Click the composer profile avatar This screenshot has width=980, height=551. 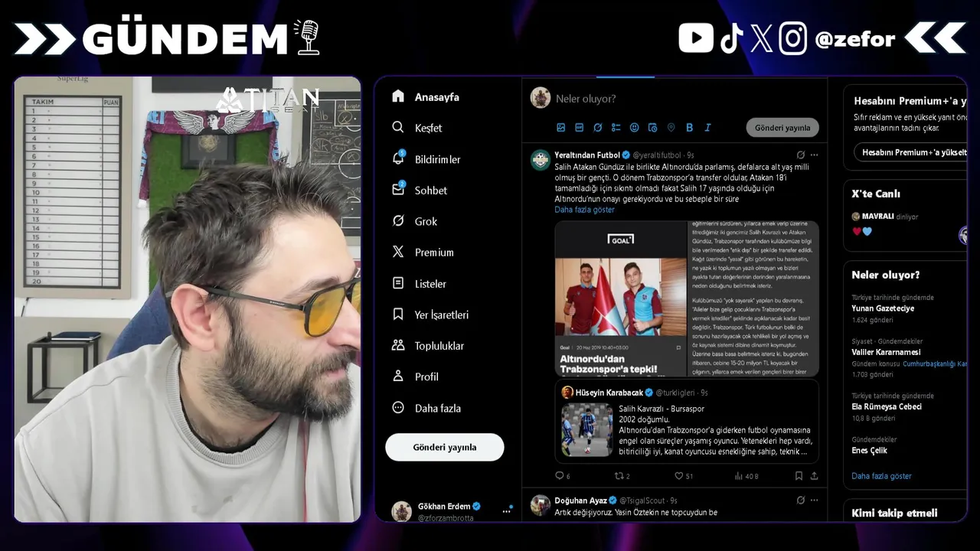[541, 97]
